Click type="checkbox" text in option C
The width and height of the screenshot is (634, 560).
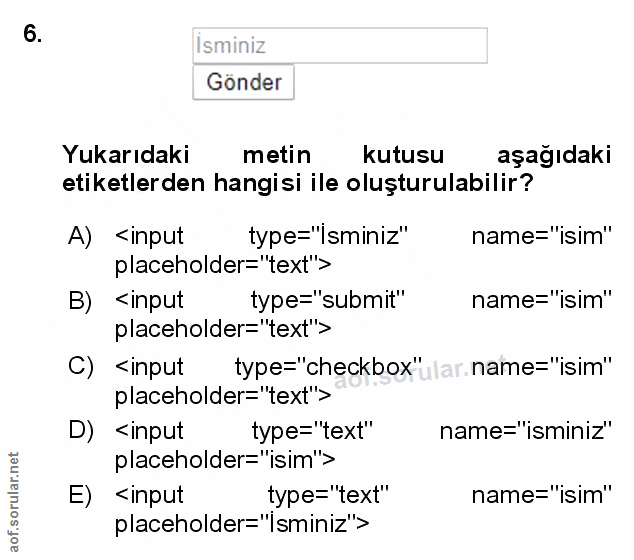click(328, 366)
